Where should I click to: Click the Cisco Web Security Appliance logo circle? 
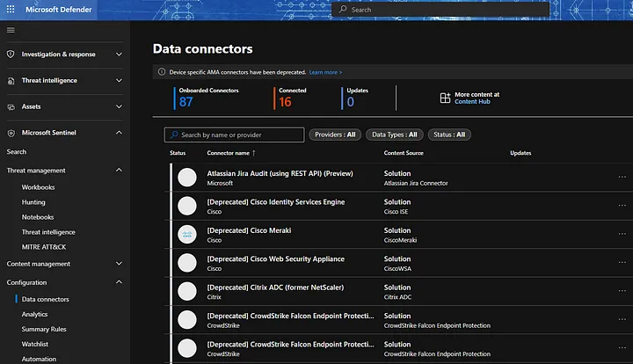[187, 263]
